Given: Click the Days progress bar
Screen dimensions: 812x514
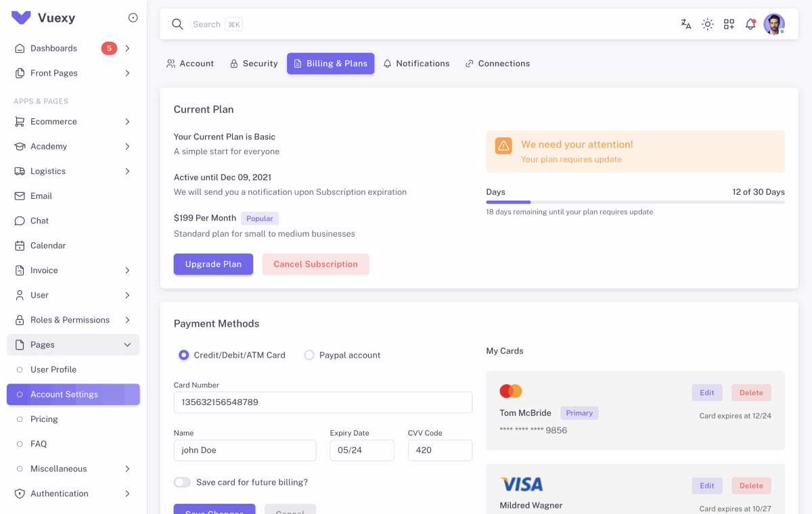Looking at the screenshot, I should [635, 202].
